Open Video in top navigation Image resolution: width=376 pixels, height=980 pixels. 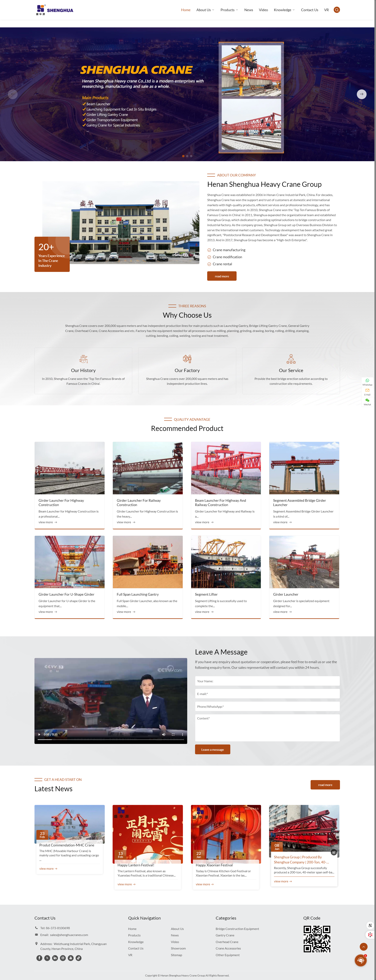[x=263, y=10]
